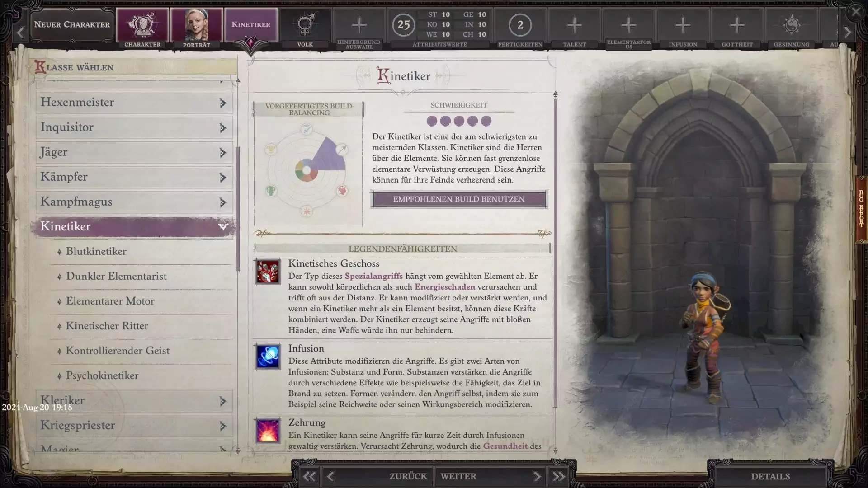Select the Kinetischer Ritter archetype
This screenshot has width=868, height=488.
(x=142, y=326)
